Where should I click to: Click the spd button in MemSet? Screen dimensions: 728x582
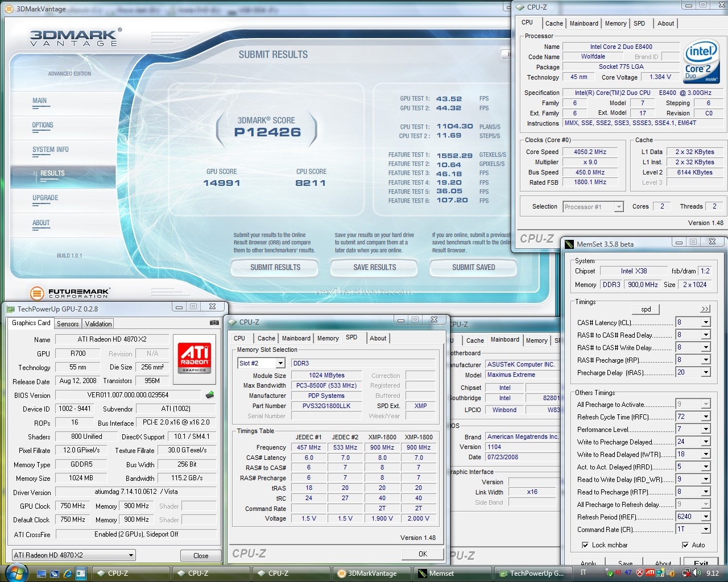(x=646, y=309)
